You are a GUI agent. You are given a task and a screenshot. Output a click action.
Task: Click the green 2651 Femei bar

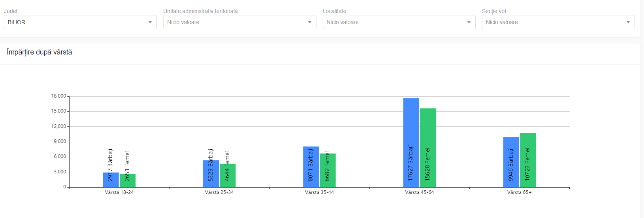128,180
